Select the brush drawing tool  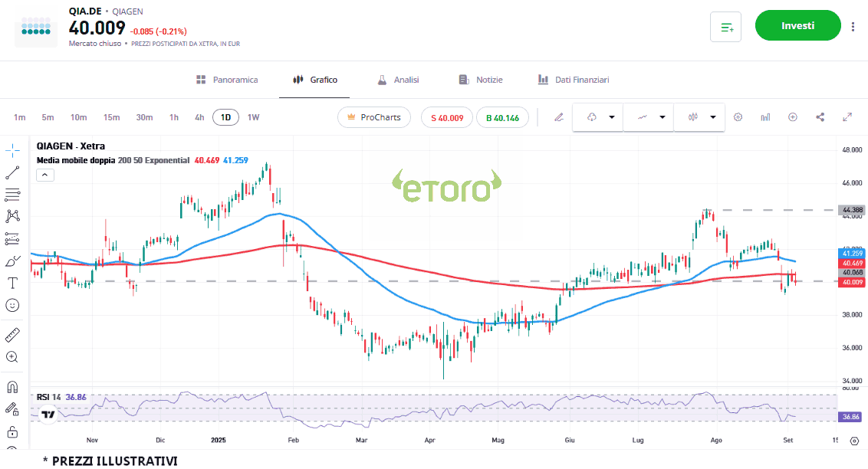[12, 261]
